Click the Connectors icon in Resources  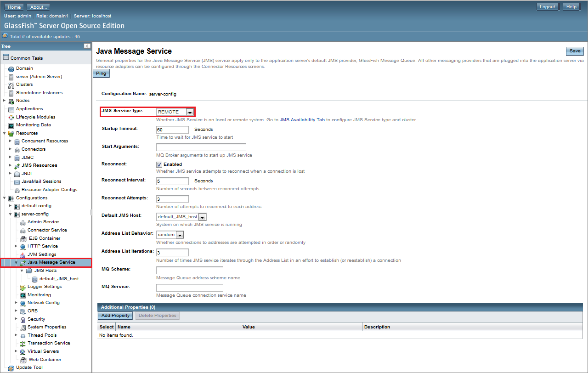point(17,150)
